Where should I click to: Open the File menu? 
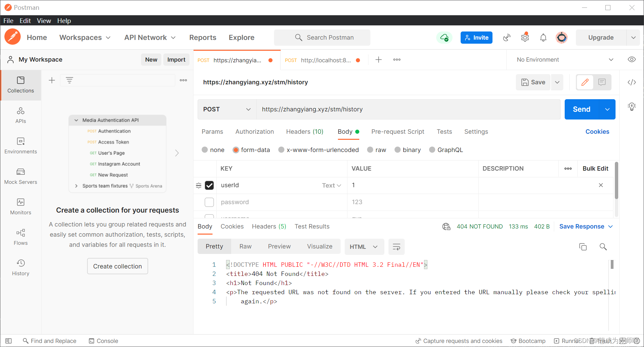click(x=8, y=21)
